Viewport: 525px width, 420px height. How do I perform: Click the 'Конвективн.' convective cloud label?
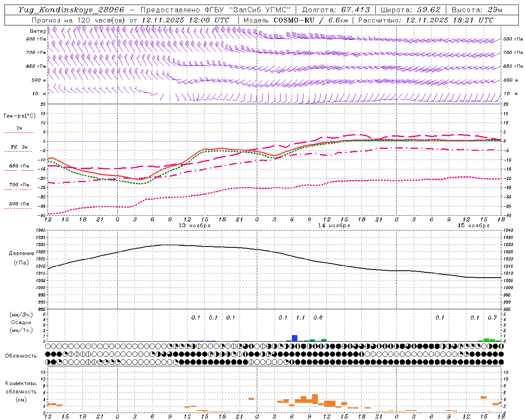point(21,383)
